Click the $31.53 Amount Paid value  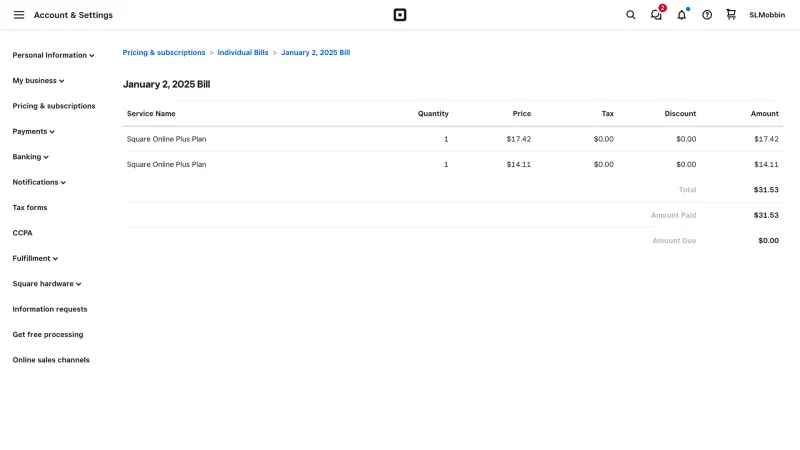(x=766, y=215)
